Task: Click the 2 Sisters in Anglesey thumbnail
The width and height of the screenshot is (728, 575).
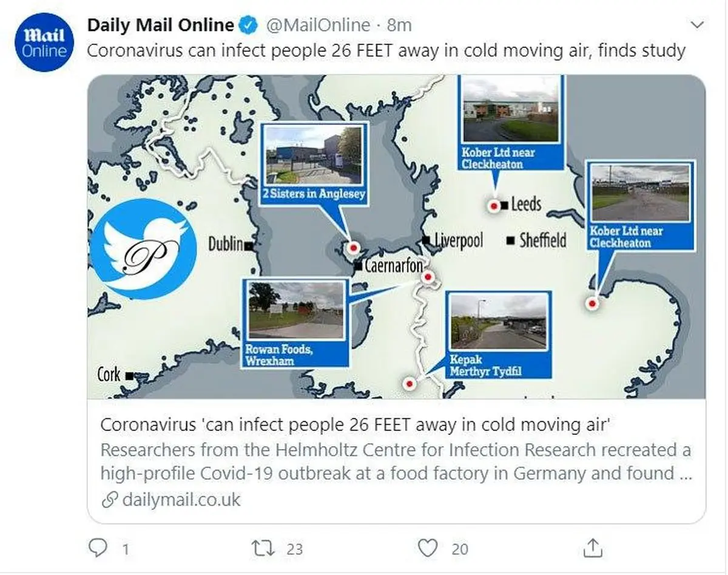Action: tap(314, 157)
